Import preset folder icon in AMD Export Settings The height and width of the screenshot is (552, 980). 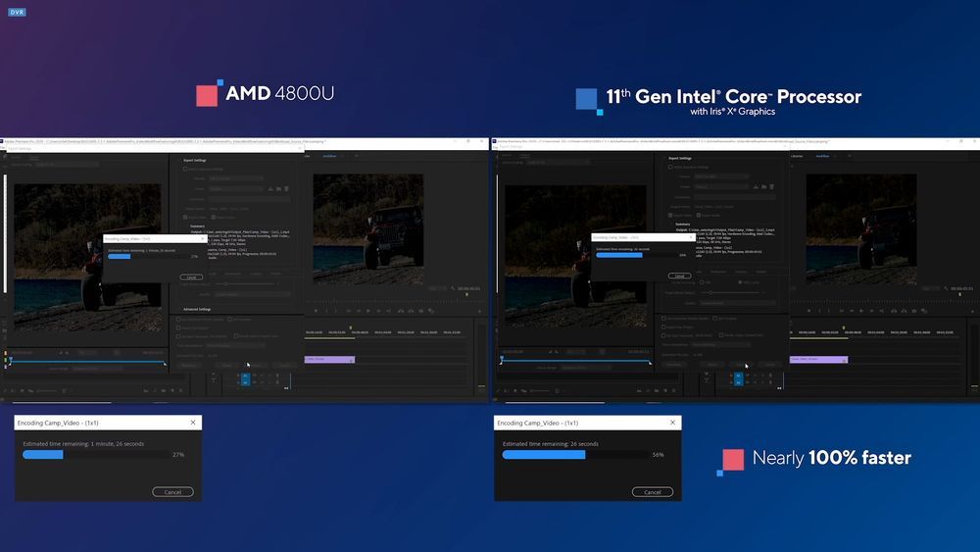point(278,189)
